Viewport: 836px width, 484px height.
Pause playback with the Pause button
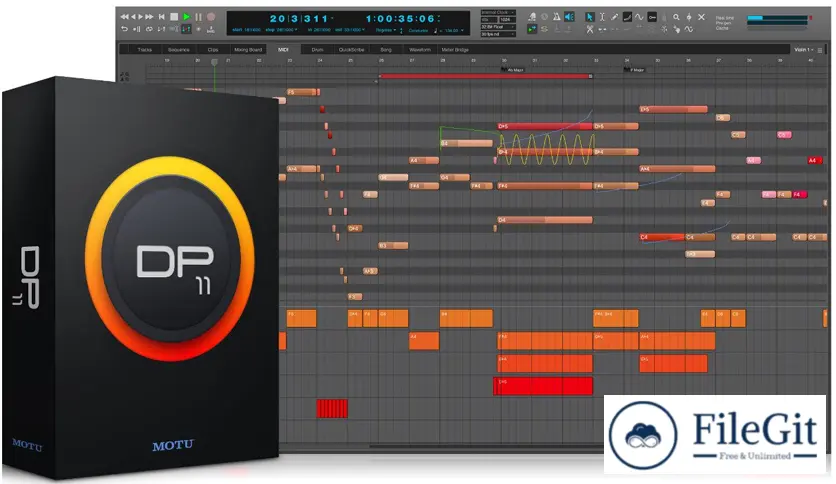click(x=198, y=17)
